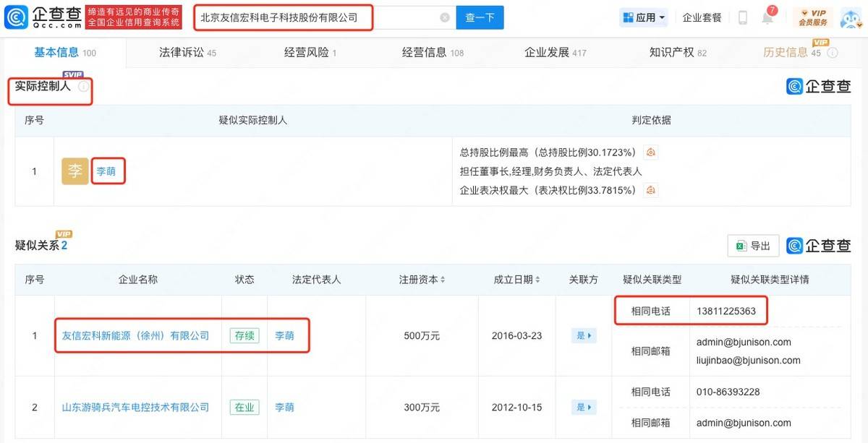Select the 存续 status tag
Viewport: 868px width, 443px height.
[244, 336]
